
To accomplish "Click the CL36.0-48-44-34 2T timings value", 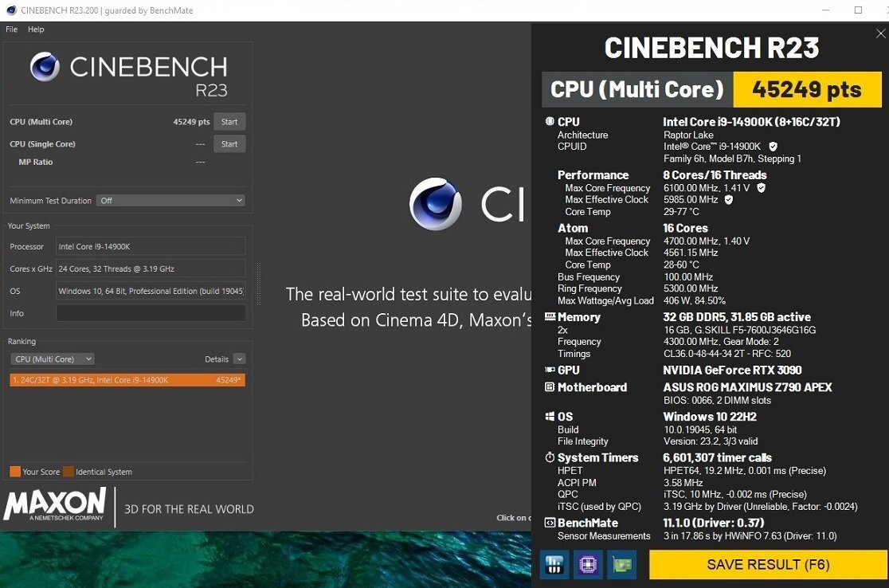I will coord(726,354).
